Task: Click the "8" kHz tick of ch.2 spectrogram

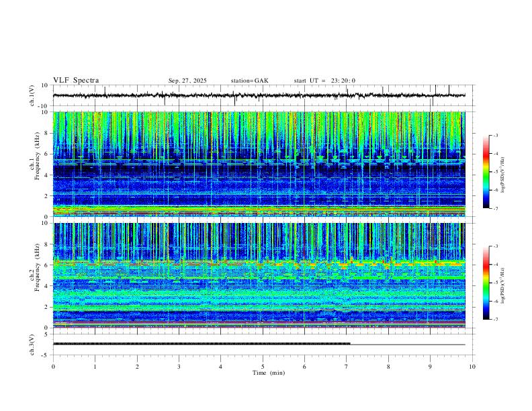Action: click(x=46, y=244)
